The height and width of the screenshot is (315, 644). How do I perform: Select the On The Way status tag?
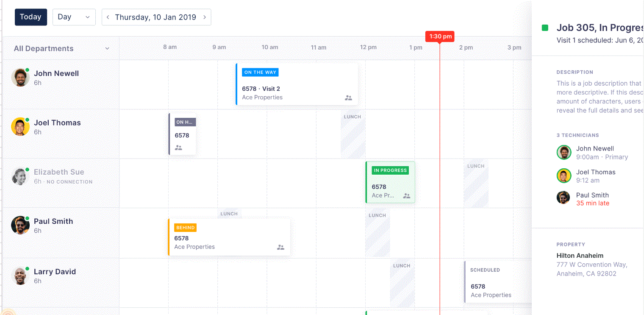260,72
